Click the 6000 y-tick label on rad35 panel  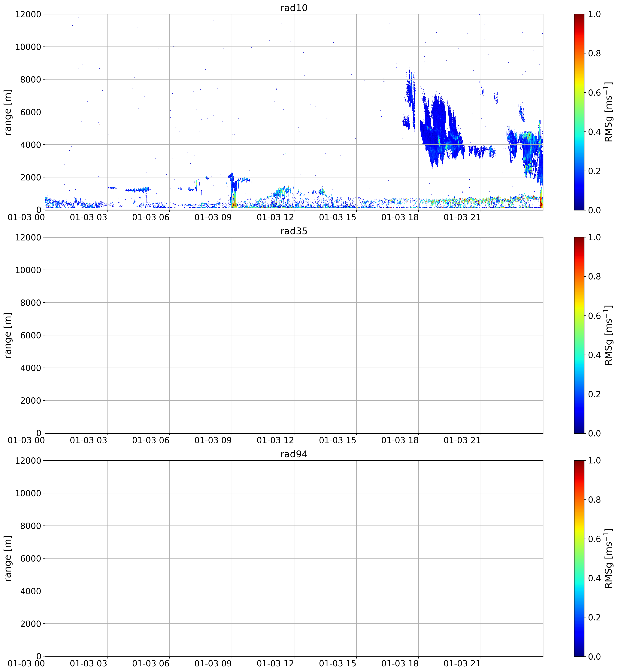click(31, 335)
